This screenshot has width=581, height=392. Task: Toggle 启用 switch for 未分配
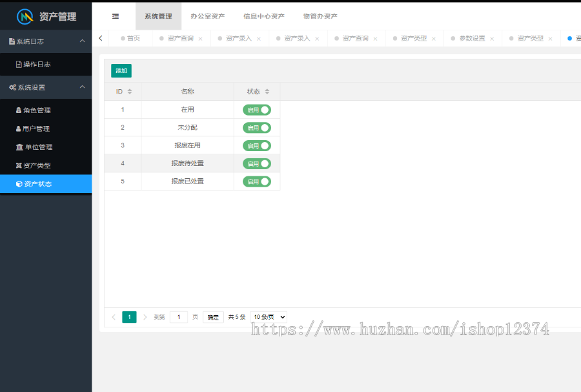(257, 128)
